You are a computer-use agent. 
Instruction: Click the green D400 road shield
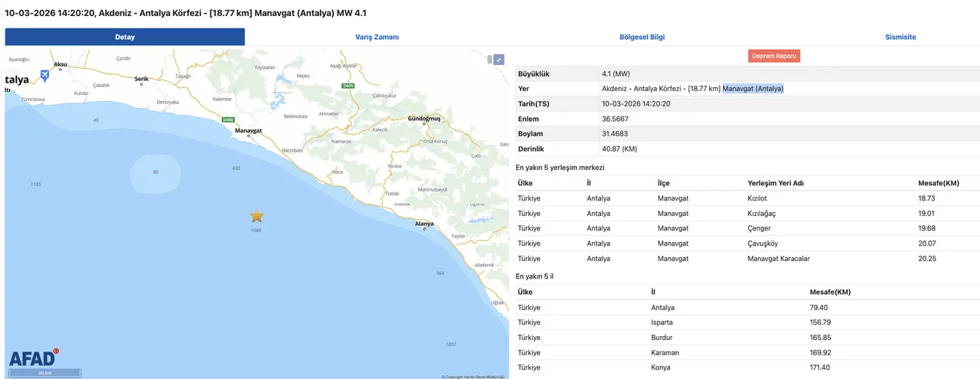click(227, 119)
